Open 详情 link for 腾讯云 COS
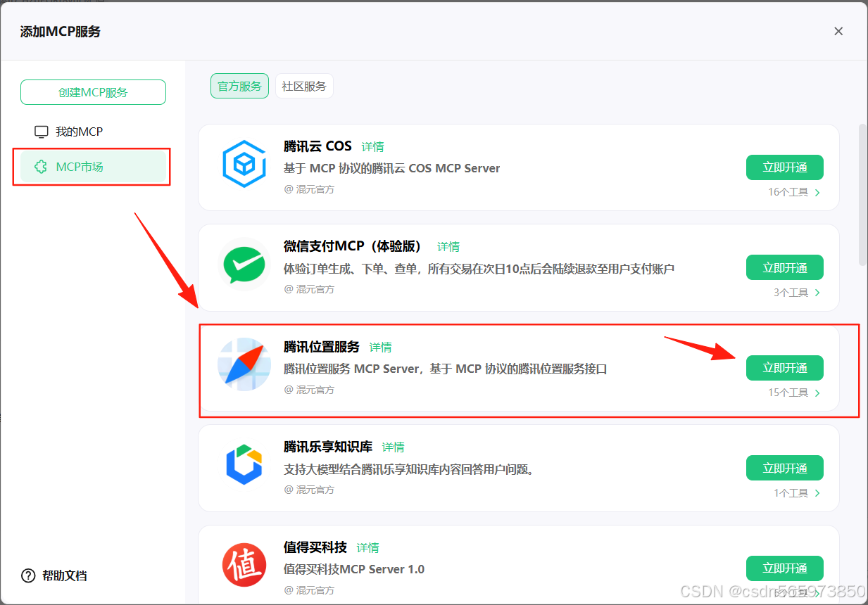This screenshot has width=868, height=605. [x=373, y=146]
